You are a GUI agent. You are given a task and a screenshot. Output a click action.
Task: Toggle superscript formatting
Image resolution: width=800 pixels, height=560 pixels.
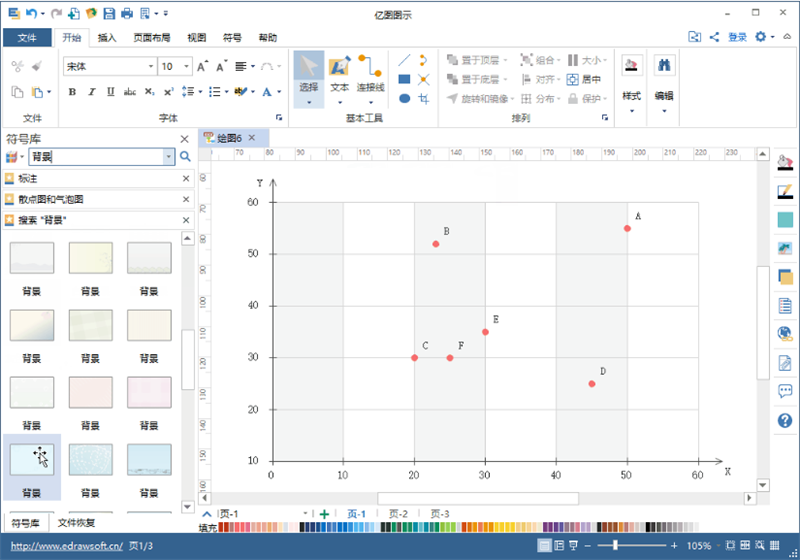pos(168,92)
